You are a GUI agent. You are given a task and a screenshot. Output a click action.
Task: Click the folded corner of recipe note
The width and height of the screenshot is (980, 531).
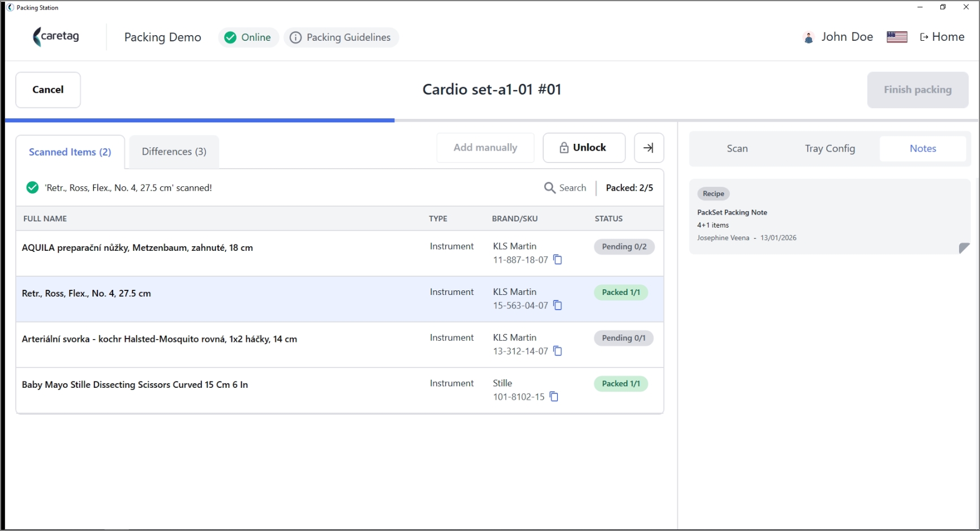coord(964,248)
